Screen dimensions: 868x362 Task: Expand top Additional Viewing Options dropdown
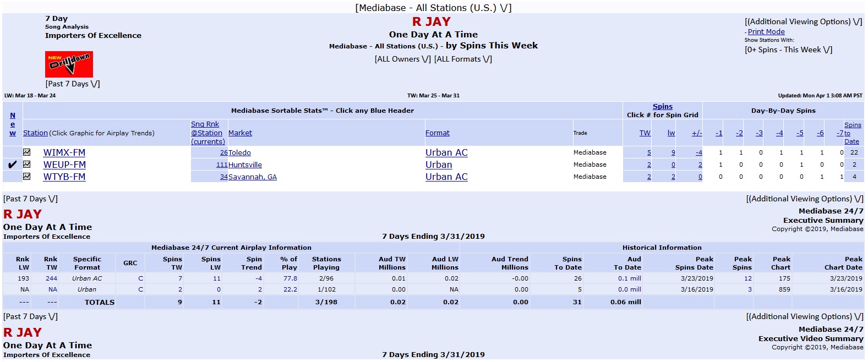(804, 21)
